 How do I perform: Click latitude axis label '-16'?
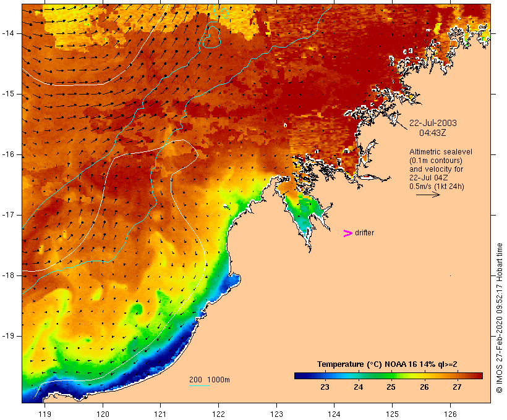click(x=8, y=154)
